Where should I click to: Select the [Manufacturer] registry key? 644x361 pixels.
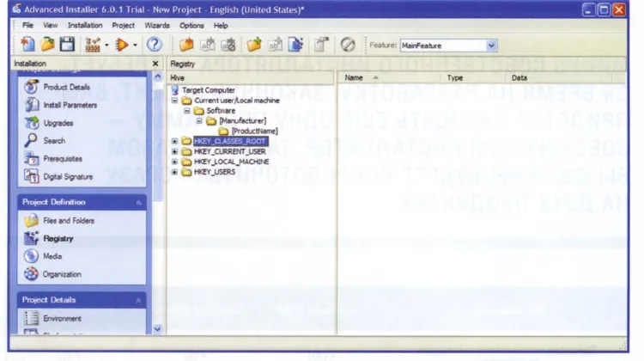242,121
